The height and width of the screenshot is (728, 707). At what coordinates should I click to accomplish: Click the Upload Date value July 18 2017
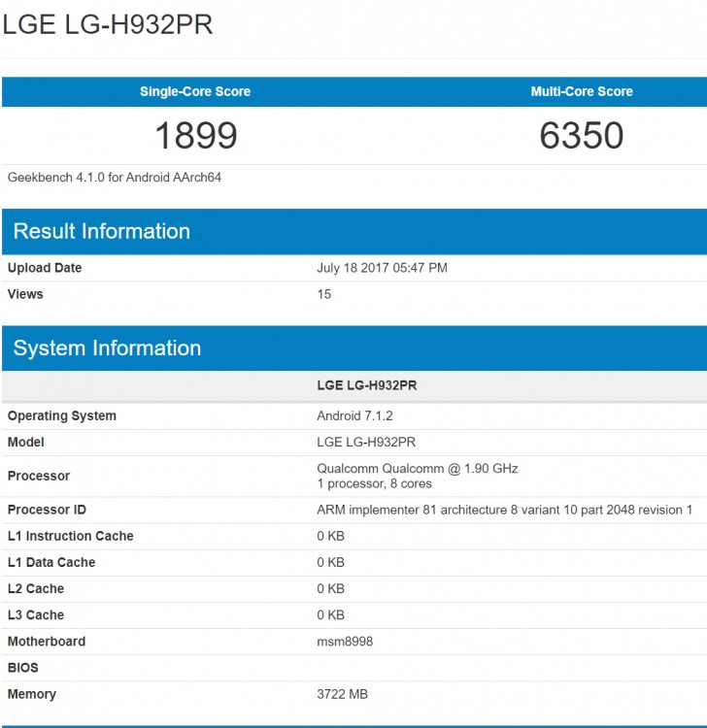point(382,268)
